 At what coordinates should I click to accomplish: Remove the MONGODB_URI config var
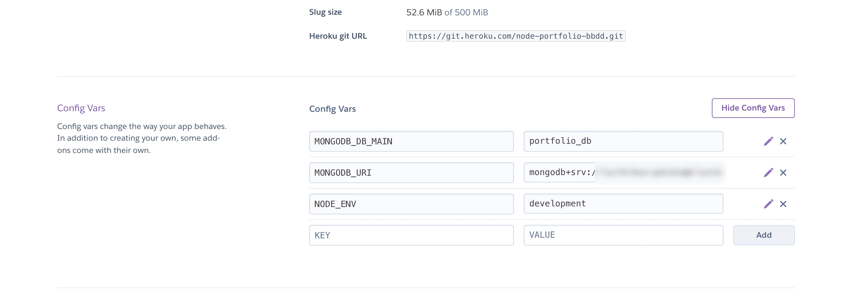point(784,172)
